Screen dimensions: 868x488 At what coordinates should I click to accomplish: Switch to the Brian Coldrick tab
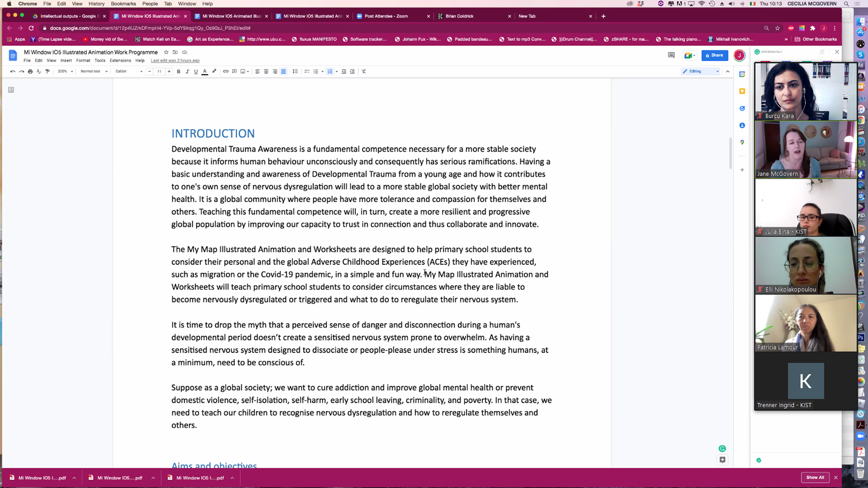(472, 16)
